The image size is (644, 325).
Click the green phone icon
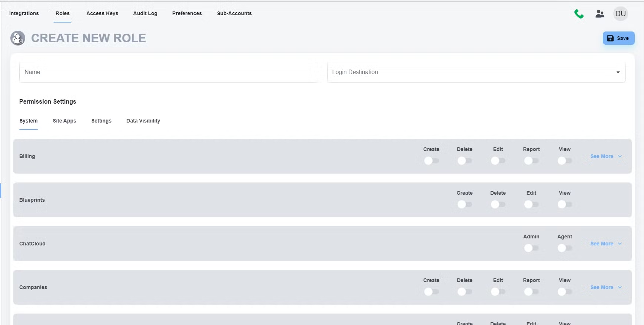coord(579,14)
